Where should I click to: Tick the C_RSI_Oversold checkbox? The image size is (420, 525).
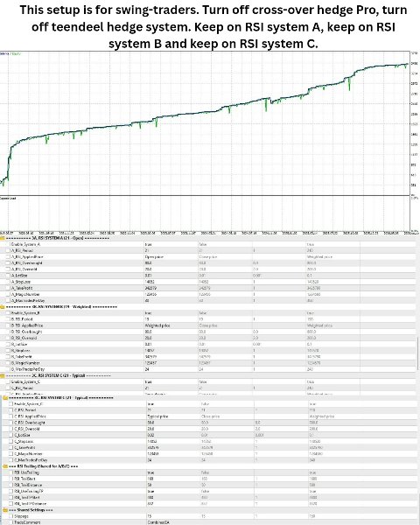(10, 429)
